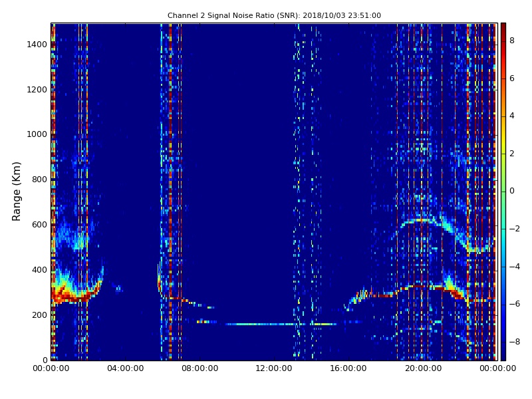Click the arched echo trace near 620 km at 20:00
Screen dimensions: 532x399
pos(422,221)
